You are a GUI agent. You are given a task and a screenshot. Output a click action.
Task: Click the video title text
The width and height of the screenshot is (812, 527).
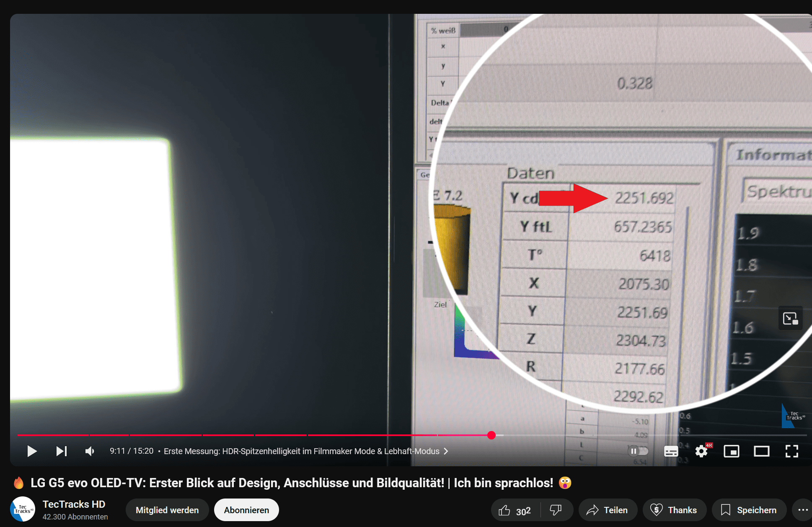pos(292,483)
